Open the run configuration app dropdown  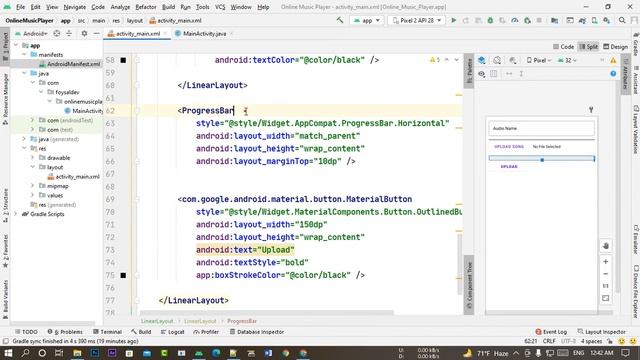[367, 20]
